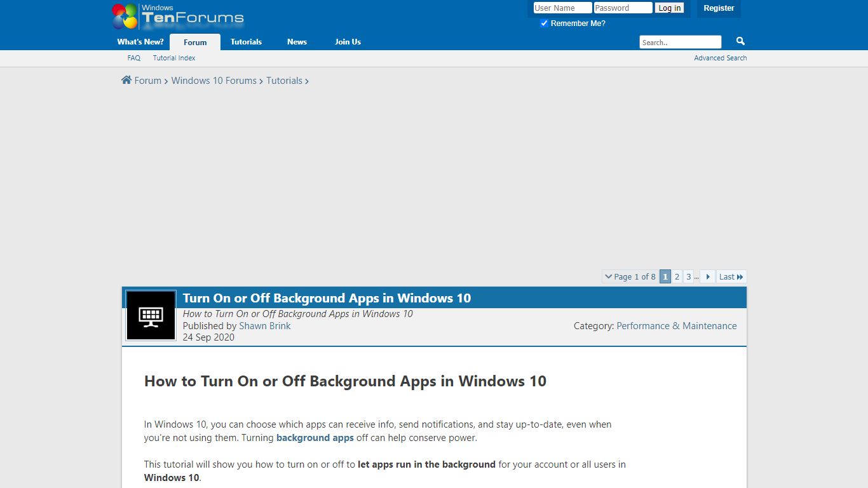
Task: Open Shawn Brink author profile
Action: click(x=265, y=326)
